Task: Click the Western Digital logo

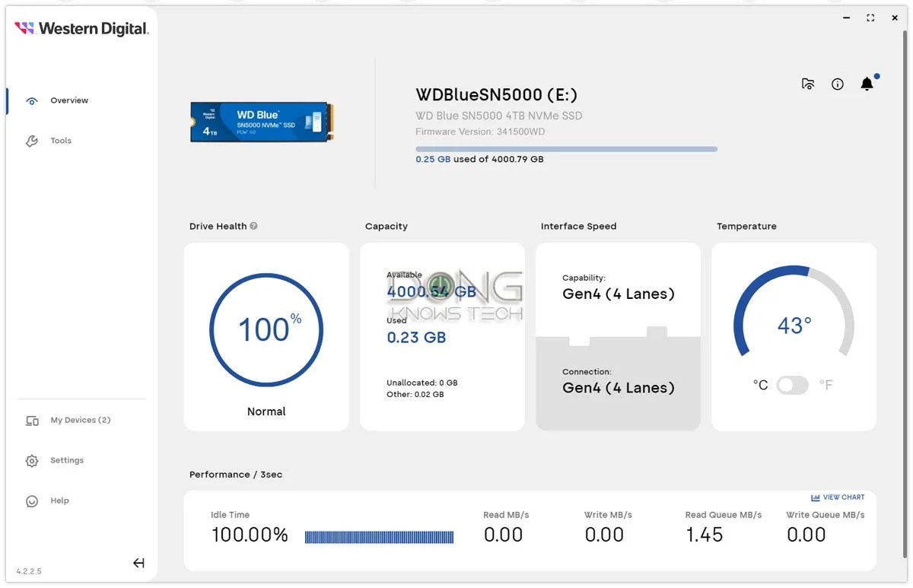Action: click(81, 29)
